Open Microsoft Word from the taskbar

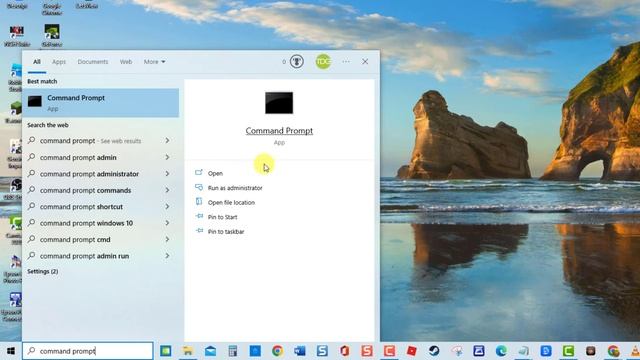(x=300, y=351)
